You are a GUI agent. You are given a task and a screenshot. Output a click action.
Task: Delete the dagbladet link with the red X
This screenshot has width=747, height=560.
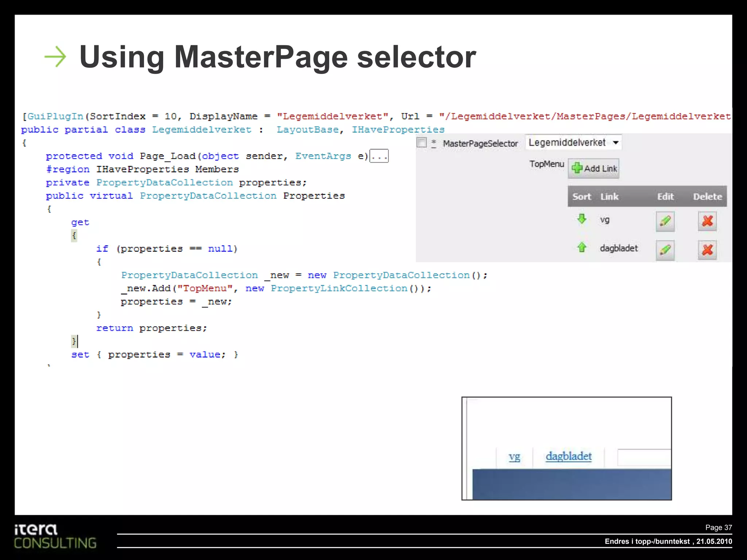pos(707,250)
